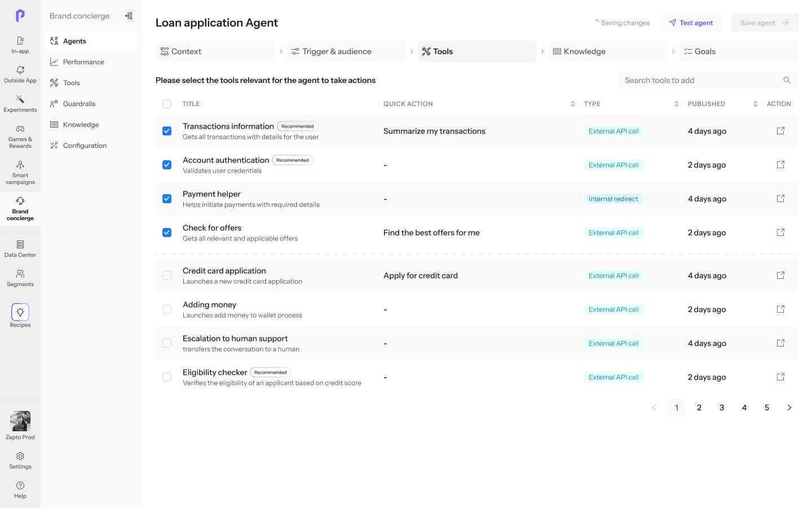812x508 pixels.
Task: Open Credit card application external link icon
Action: tap(781, 275)
